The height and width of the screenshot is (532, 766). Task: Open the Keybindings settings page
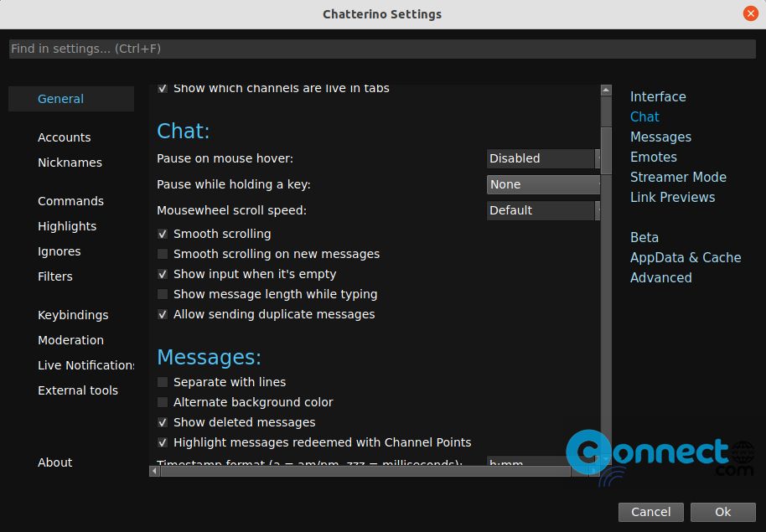point(73,315)
